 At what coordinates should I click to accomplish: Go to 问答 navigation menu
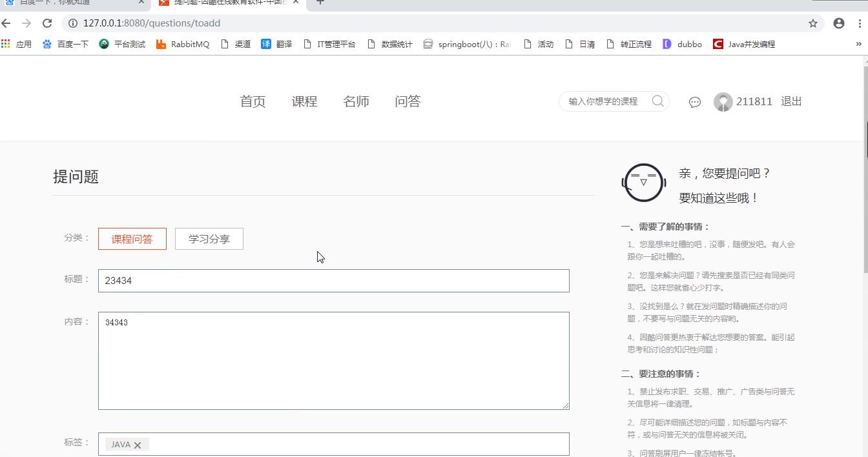408,101
